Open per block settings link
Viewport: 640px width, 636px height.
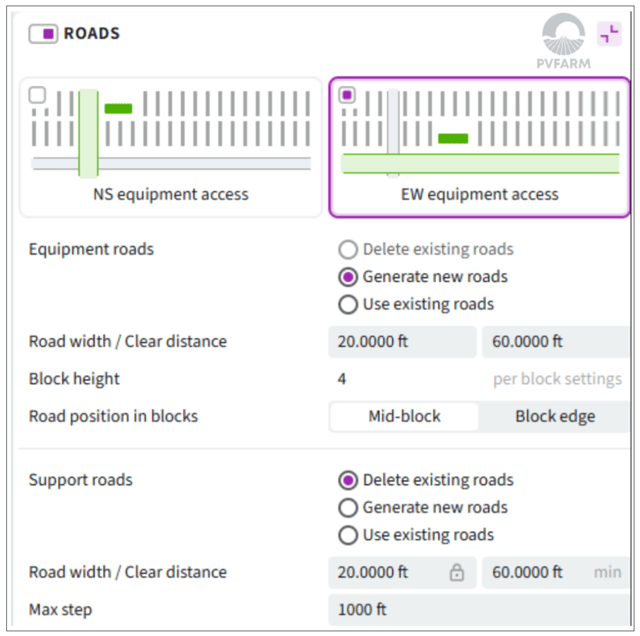pos(558,379)
